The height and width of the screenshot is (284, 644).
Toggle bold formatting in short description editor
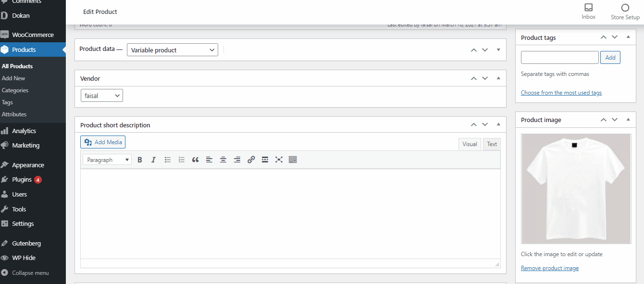(140, 160)
